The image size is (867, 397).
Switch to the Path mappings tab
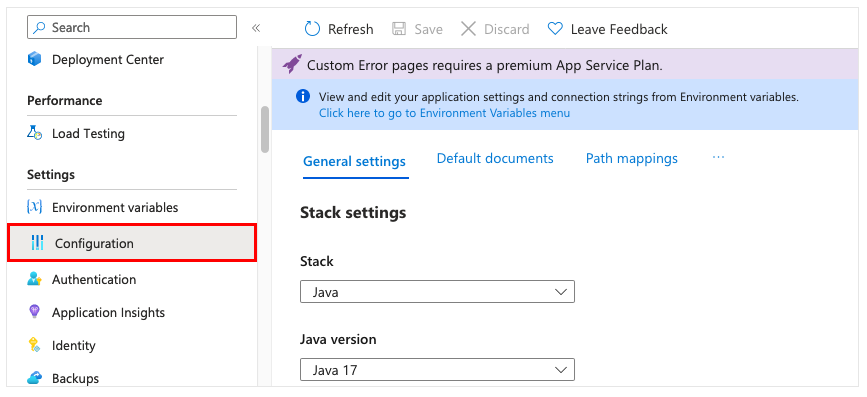tap(631, 158)
